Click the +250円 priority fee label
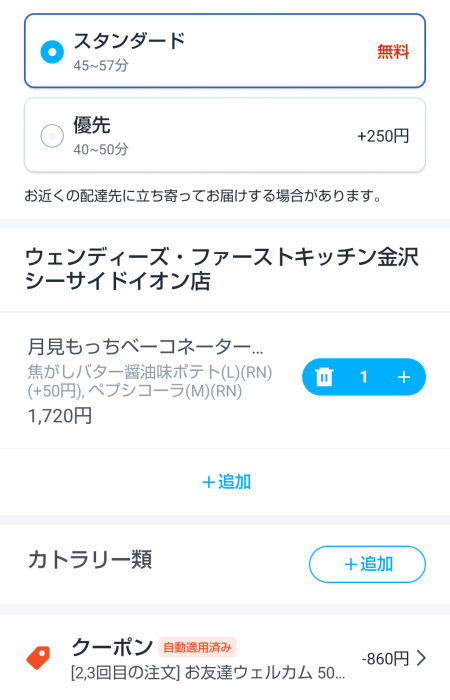This screenshot has width=450, height=700. click(383, 136)
